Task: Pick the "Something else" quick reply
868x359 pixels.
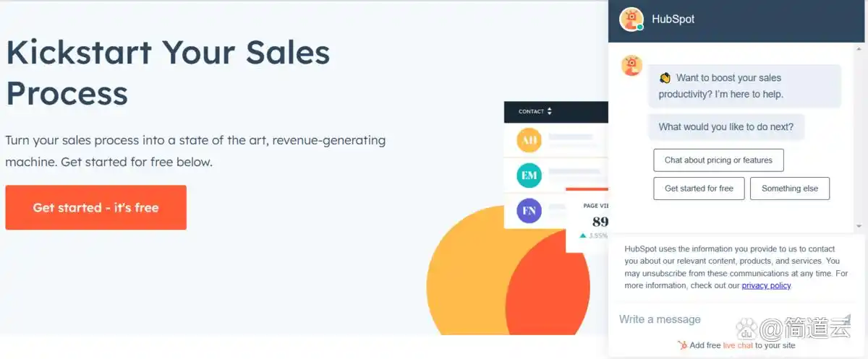Action: 790,189
